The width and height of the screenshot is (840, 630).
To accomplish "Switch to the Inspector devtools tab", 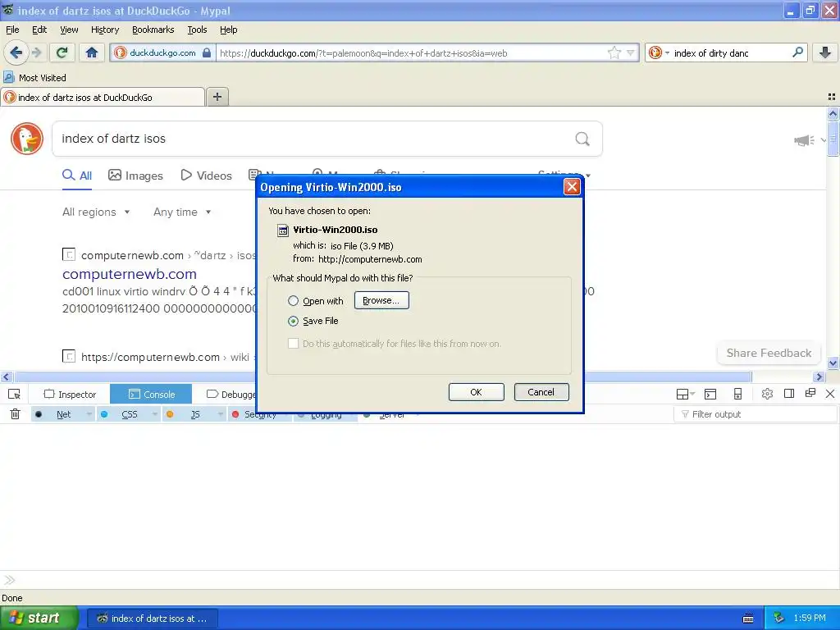I will (x=70, y=395).
